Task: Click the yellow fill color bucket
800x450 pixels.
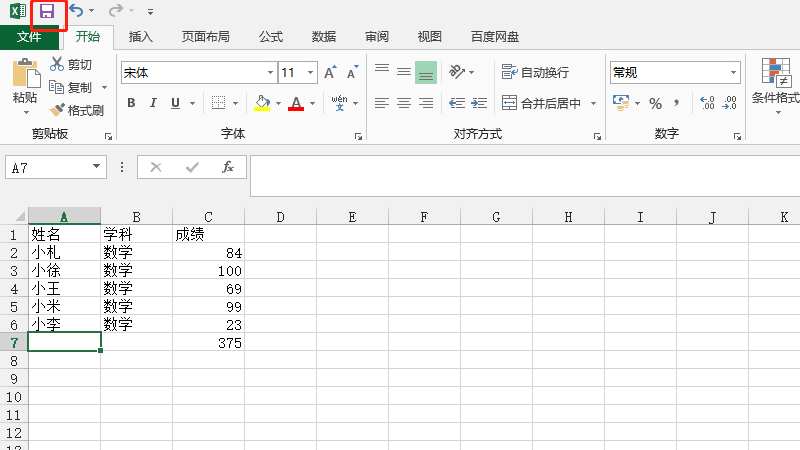Action: (262, 103)
